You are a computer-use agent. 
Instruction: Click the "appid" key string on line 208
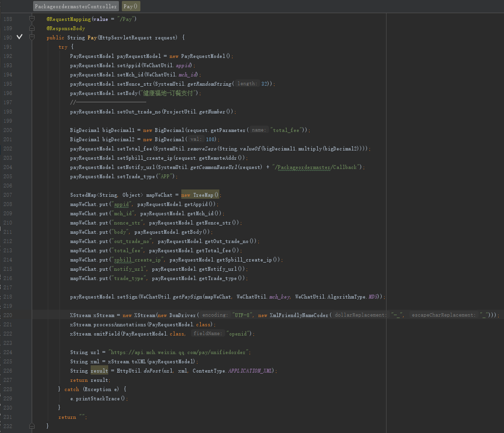click(121, 204)
